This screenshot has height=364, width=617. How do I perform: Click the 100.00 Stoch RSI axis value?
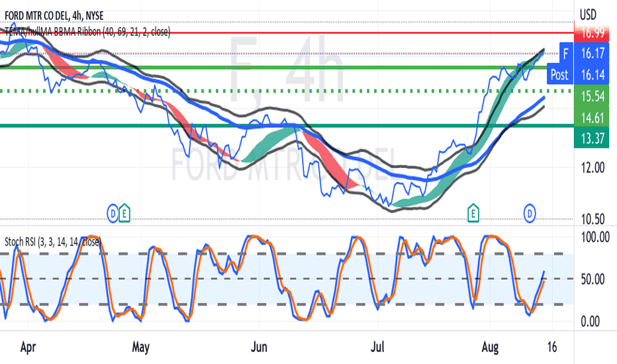595,237
